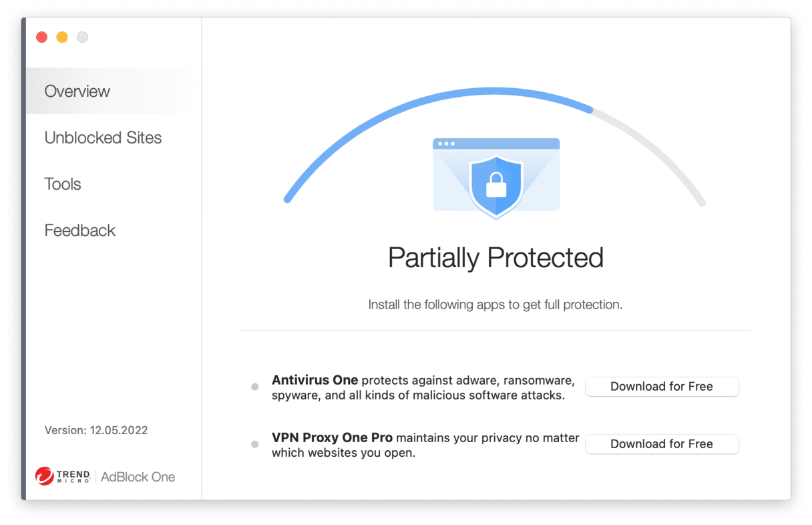Switch to the Feedback page

pos(79,230)
